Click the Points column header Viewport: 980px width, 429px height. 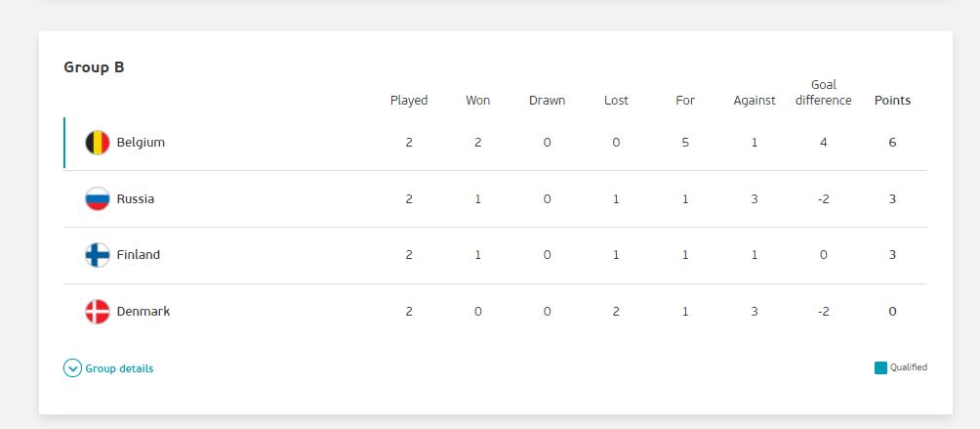pos(892,100)
